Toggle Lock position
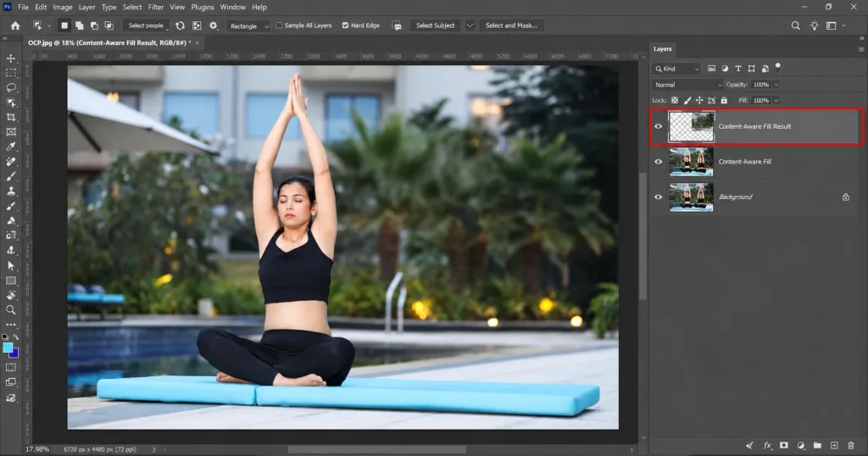Viewport: 868px width, 456px height. tap(699, 100)
